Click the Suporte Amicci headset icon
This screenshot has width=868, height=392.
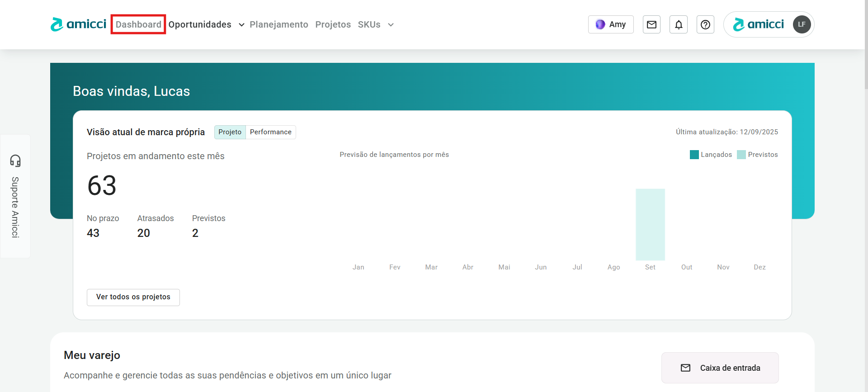[15, 161]
